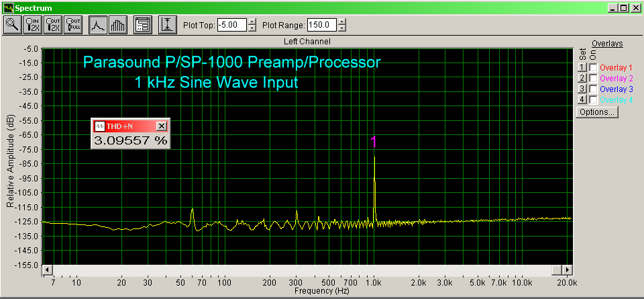Switch to line plot display
The width and height of the screenshot is (644, 299).
click(99, 25)
